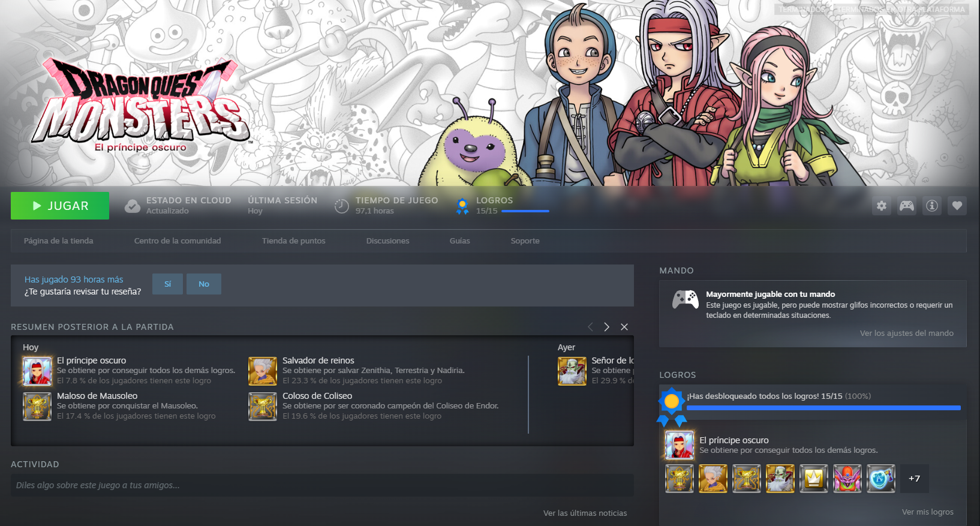Open the Centro de la comunidad tab
The width and height of the screenshot is (980, 526).
click(x=178, y=241)
